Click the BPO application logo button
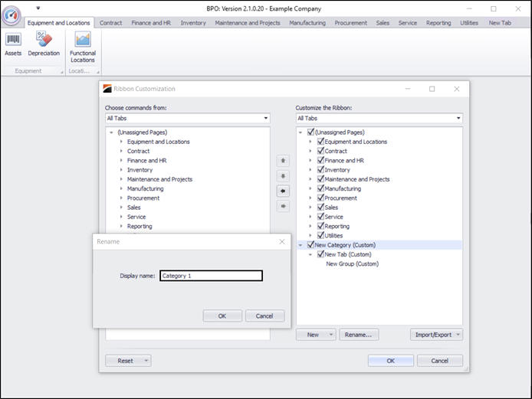 pos(11,15)
